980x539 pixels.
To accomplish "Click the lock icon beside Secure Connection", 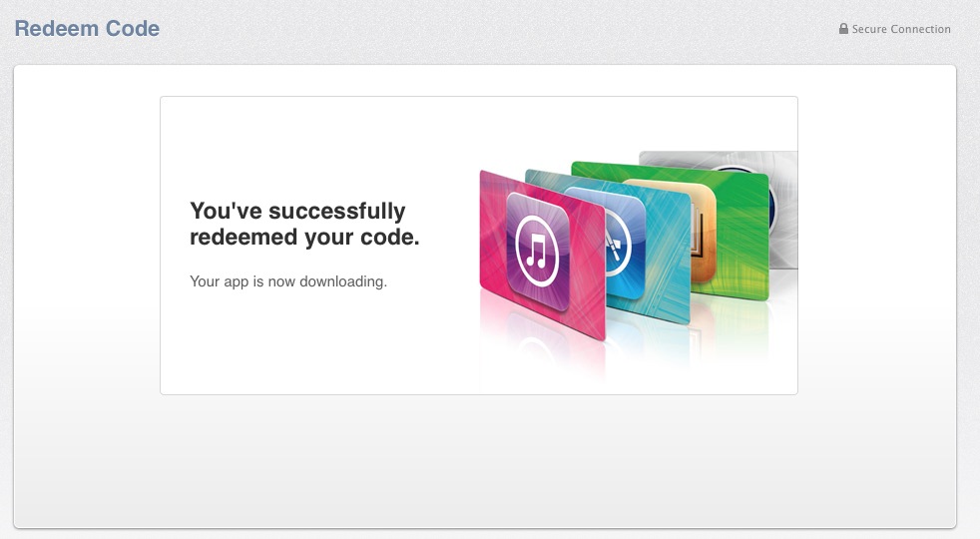I will tap(843, 29).
